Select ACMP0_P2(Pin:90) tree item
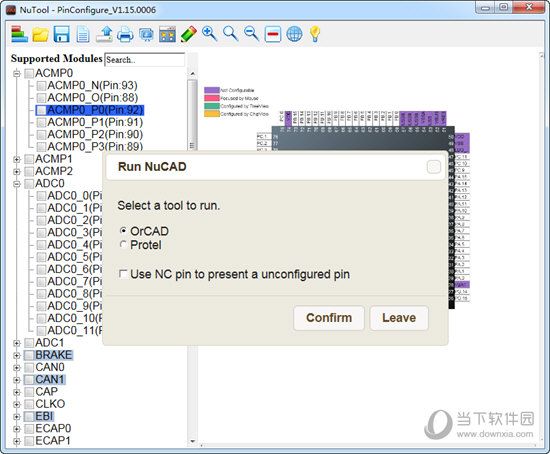Viewport: 550px width, 454px height. coord(95,134)
